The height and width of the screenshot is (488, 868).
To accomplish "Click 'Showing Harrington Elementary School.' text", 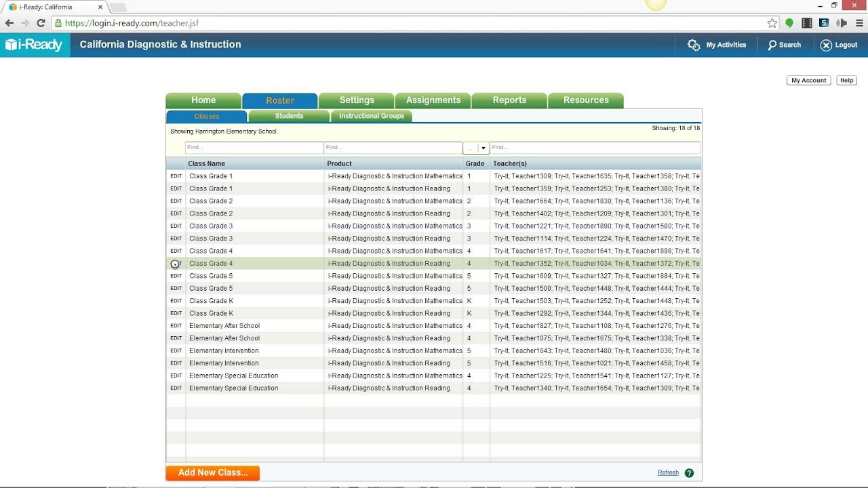I will pos(224,131).
